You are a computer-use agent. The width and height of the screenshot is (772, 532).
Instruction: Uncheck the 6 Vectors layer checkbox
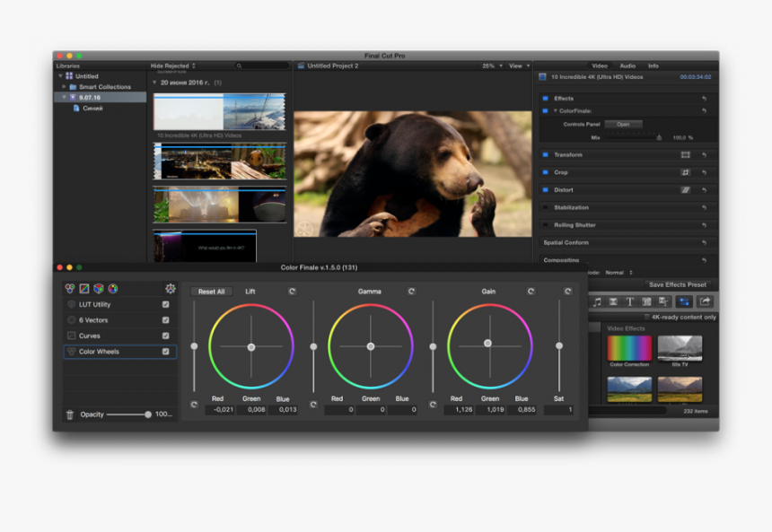coord(166,320)
